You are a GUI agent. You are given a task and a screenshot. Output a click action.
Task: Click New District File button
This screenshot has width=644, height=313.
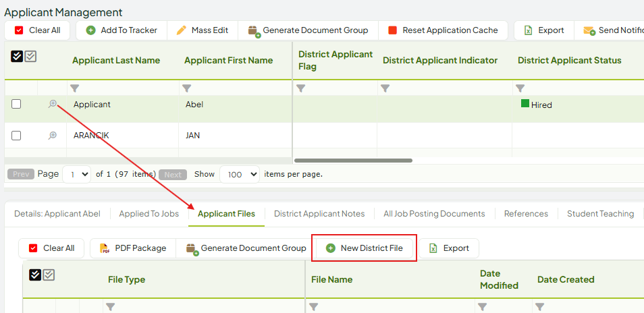(x=365, y=248)
